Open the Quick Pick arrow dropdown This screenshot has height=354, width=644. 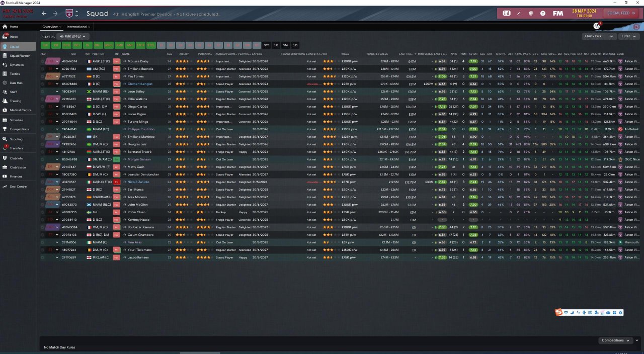pyautogui.click(x=611, y=36)
